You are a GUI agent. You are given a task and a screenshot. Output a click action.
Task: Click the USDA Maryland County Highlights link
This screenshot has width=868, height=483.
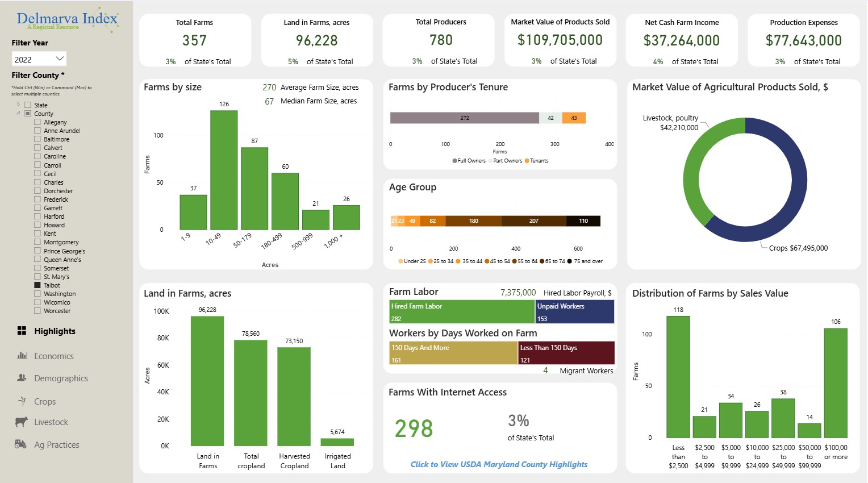click(499, 464)
